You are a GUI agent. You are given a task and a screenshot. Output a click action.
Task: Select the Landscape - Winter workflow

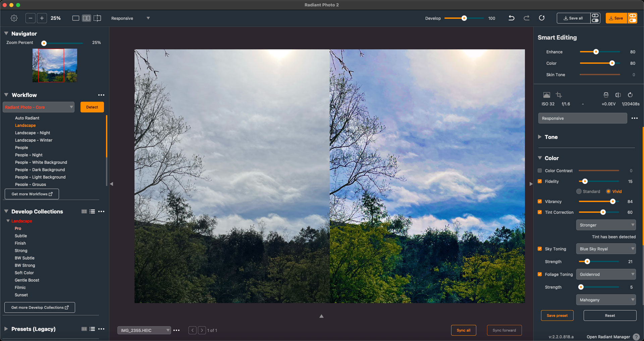point(34,140)
